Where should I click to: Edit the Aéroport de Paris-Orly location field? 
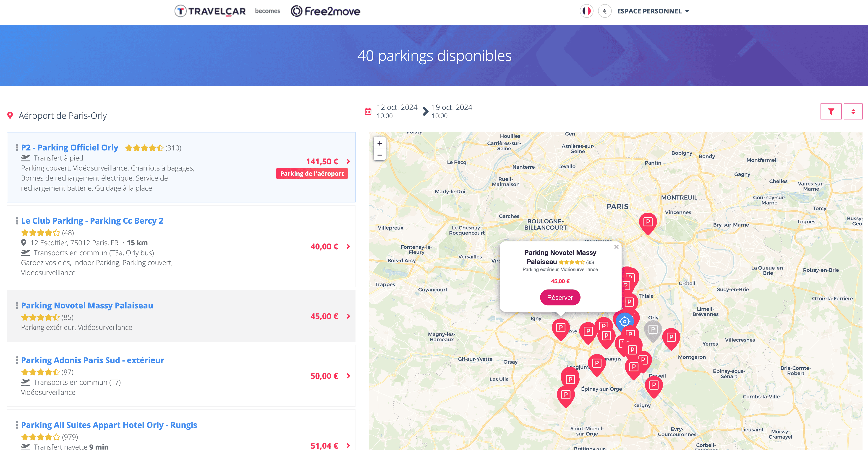(x=184, y=115)
